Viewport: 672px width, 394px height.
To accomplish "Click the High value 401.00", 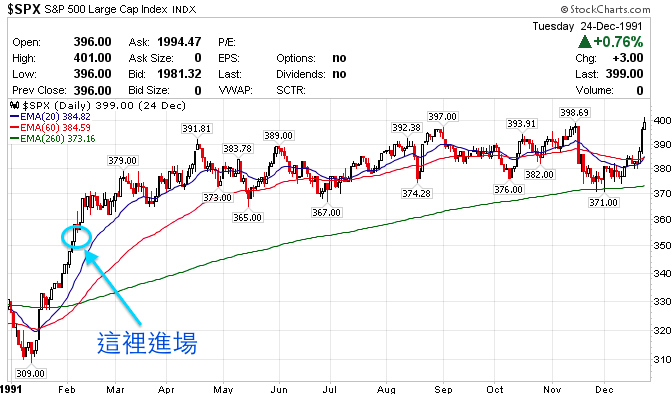I will [x=92, y=58].
